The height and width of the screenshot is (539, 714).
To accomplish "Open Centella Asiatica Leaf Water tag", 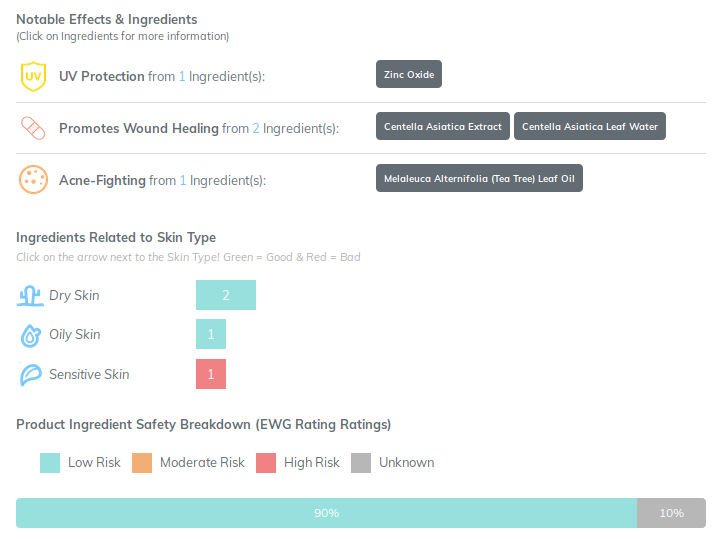I will (589, 127).
